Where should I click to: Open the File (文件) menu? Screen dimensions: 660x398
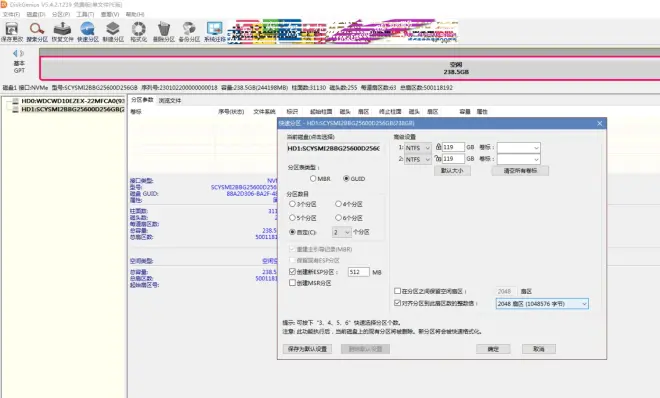pos(11,14)
